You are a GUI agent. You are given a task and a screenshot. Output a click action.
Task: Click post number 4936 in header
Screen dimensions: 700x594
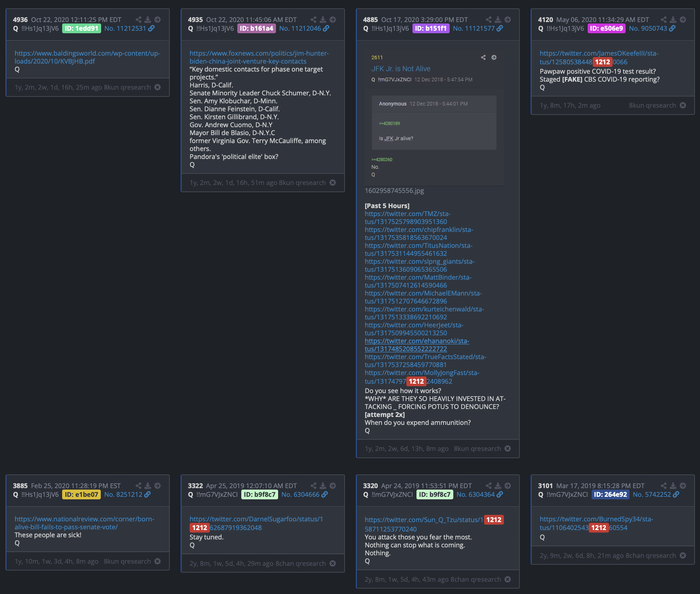click(x=20, y=20)
